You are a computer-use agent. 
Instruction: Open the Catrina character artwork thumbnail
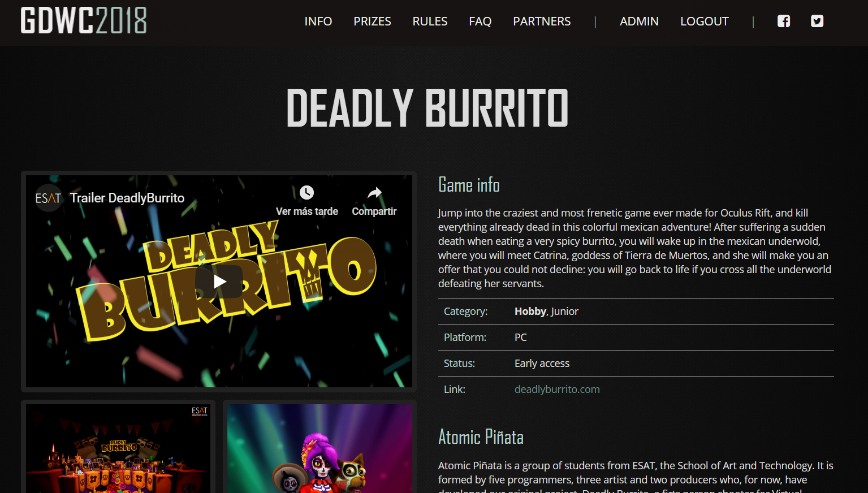coord(319,448)
